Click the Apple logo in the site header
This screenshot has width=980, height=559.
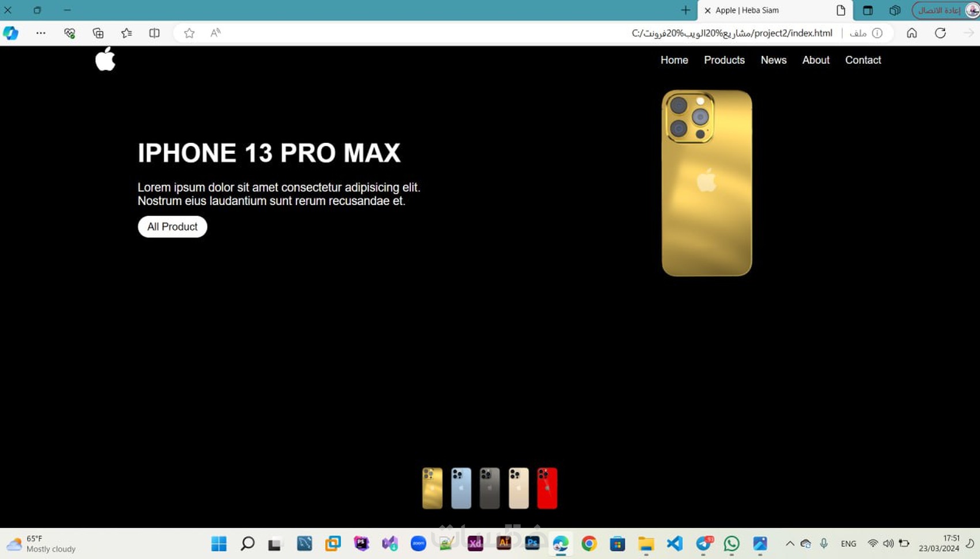105,59
